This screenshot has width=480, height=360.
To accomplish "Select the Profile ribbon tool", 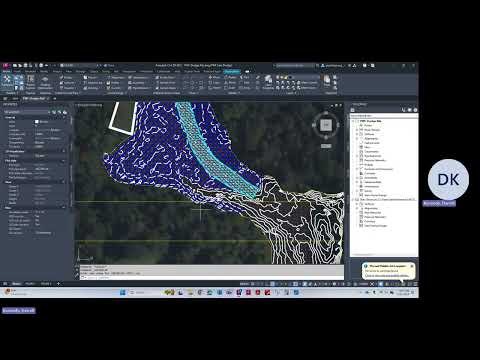I will point(114,83).
